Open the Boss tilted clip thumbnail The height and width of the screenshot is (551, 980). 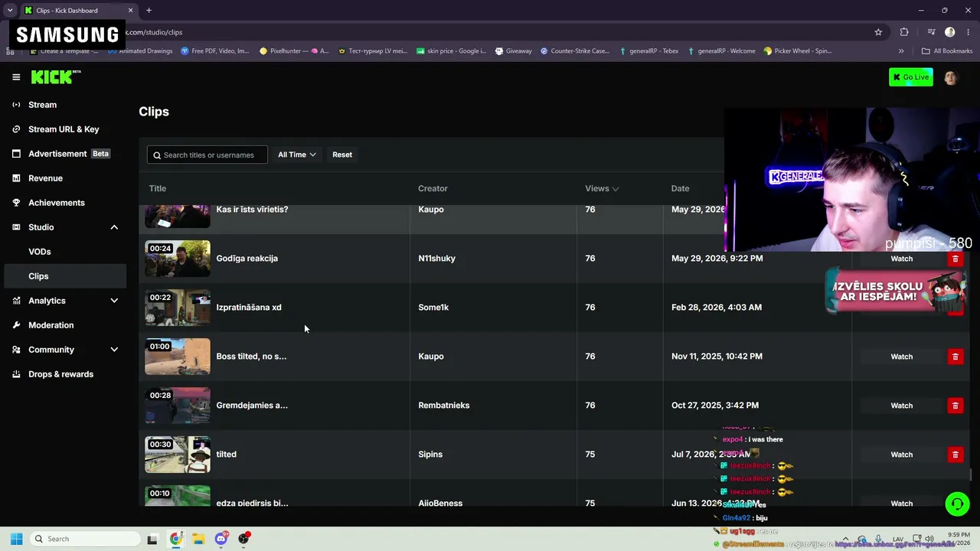coord(178,357)
